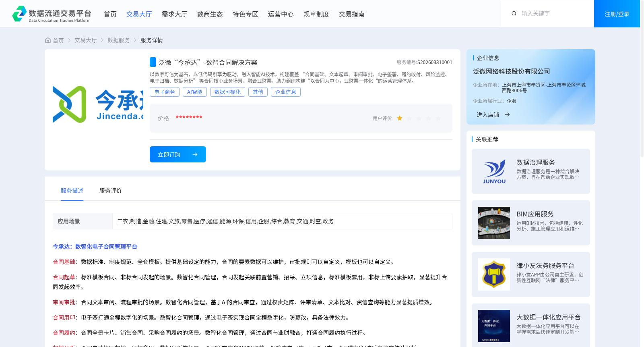Viewport: 644px width, 347px height.
Task: Click heading 今承达：数智化电子合同管理平台
Action: 95,247
